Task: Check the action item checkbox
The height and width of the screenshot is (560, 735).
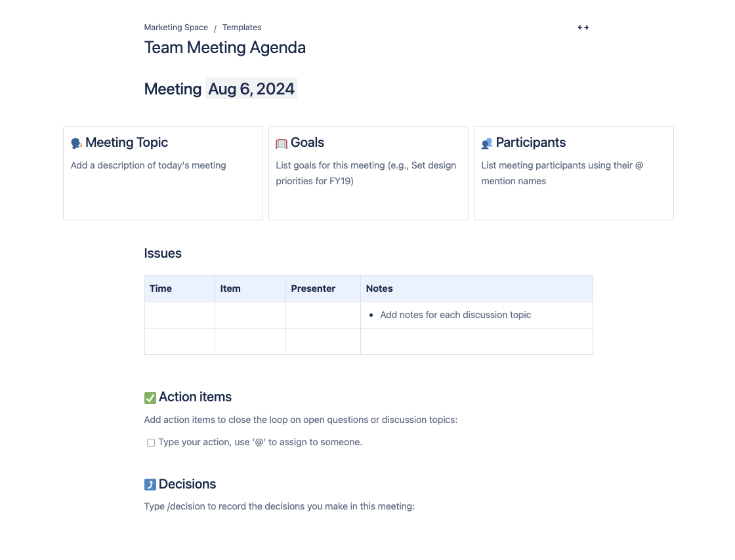Action: coord(151,443)
